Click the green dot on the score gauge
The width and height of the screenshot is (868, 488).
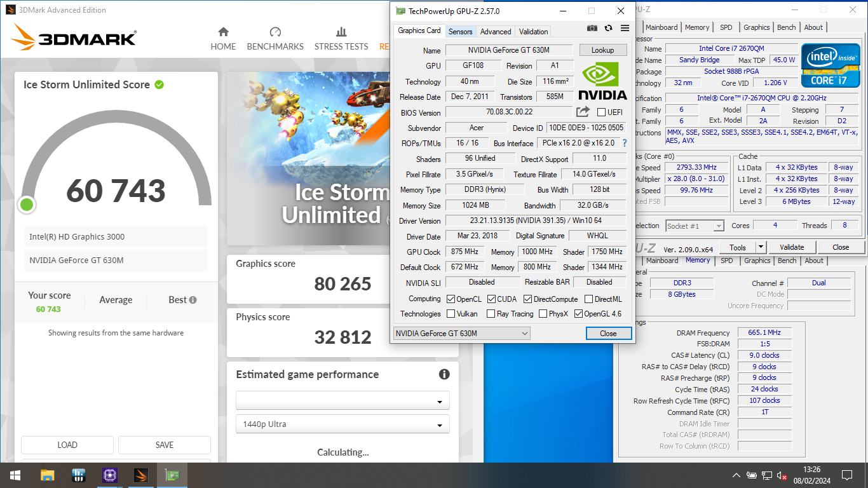pyautogui.click(x=27, y=205)
